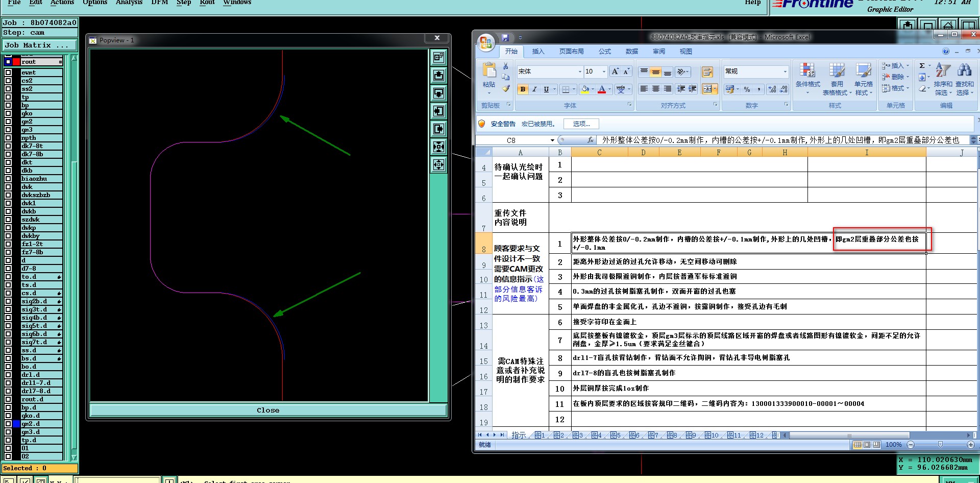The width and height of the screenshot is (980, 483).
Task: Expand the cell name box dropdown
Action: point(552,140)
